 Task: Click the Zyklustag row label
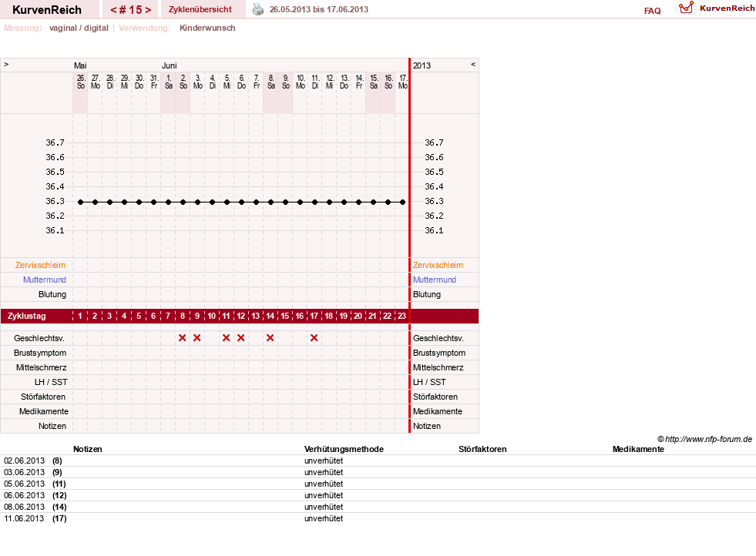point(26,316)
